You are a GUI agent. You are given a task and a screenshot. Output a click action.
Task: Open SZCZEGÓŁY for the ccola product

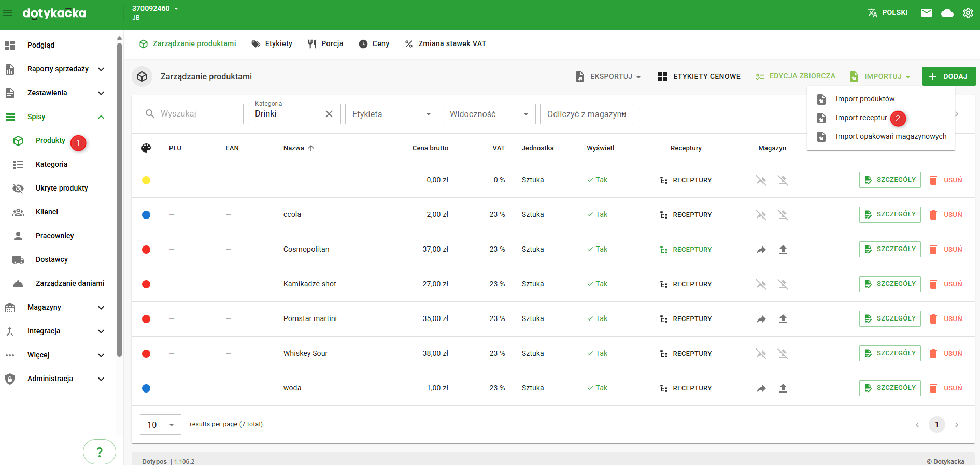pyautogui.click(x=889, y=214)
